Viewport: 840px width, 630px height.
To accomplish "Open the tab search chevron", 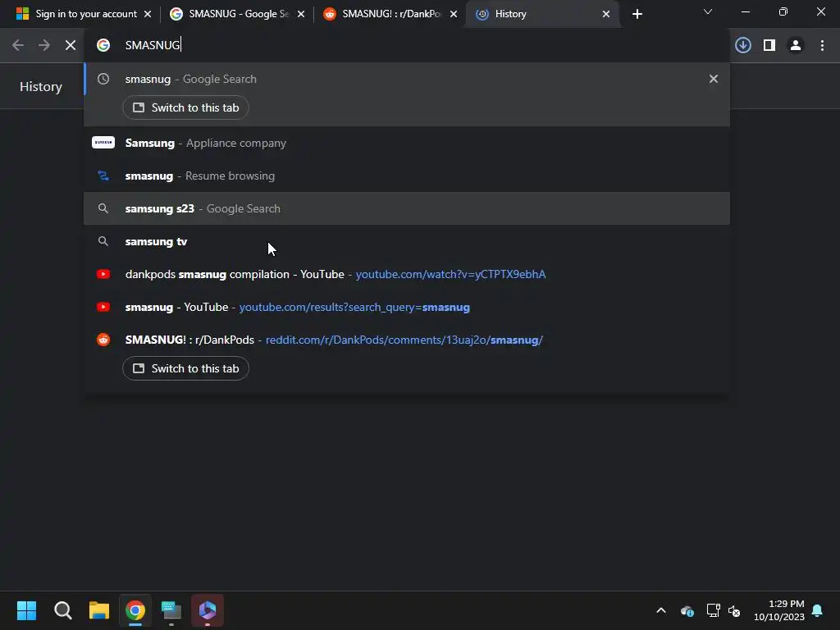I will [708, 11].
